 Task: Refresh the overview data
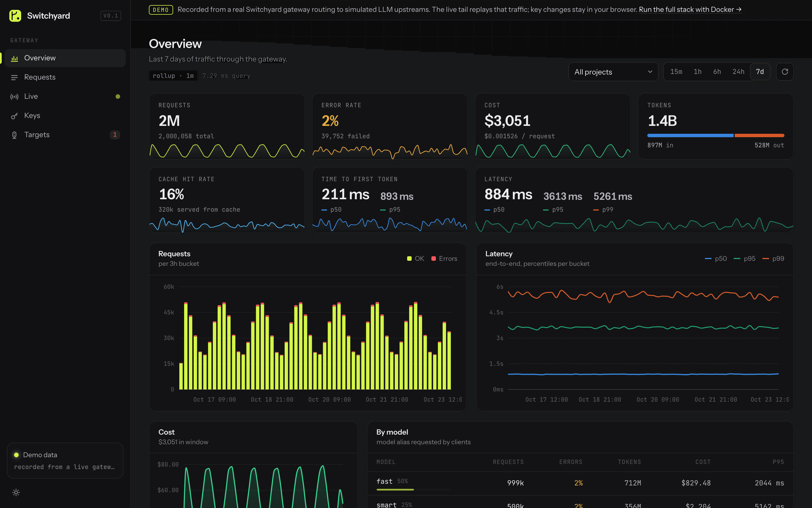click(785, 72)
